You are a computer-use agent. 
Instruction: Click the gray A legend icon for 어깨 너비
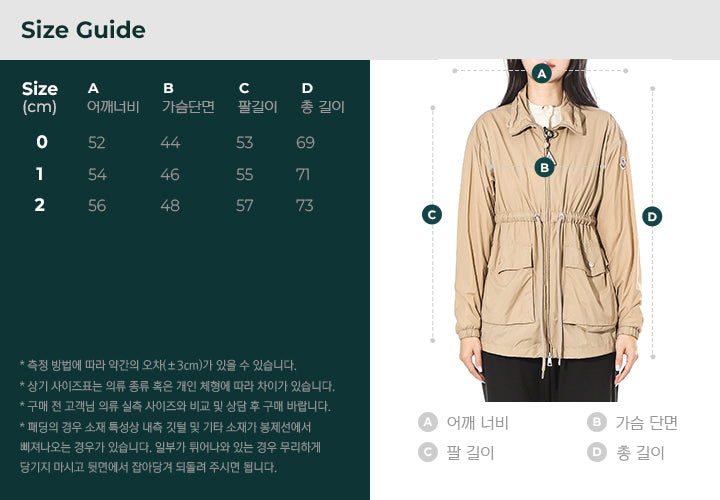[x=428, y=422]
